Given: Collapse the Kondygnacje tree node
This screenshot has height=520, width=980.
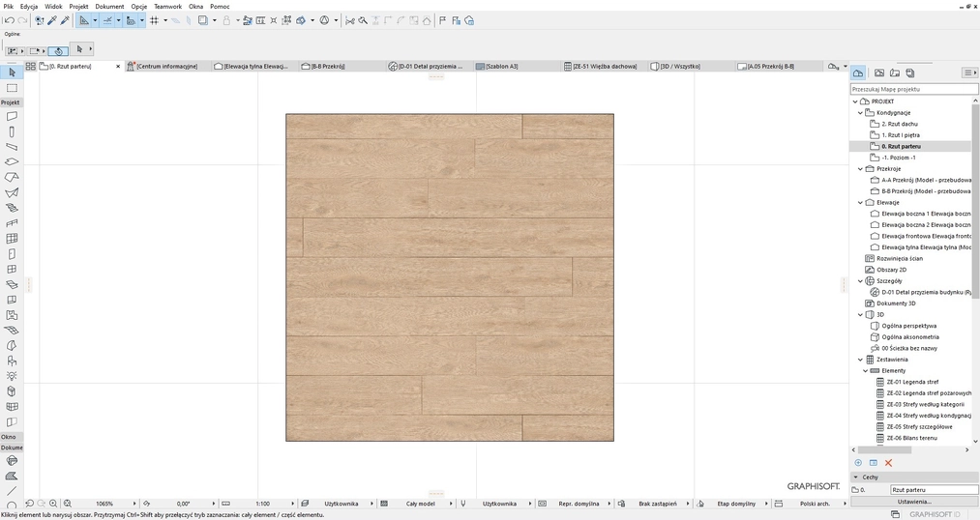Looking at the screenshot, I should click(860, 112).
